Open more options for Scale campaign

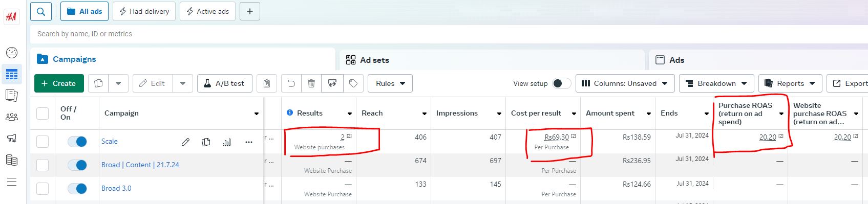(x=249, y=142)
